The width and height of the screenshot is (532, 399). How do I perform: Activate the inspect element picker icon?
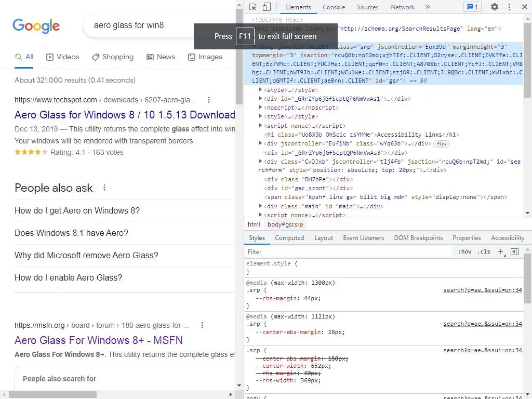coord(252,7)
